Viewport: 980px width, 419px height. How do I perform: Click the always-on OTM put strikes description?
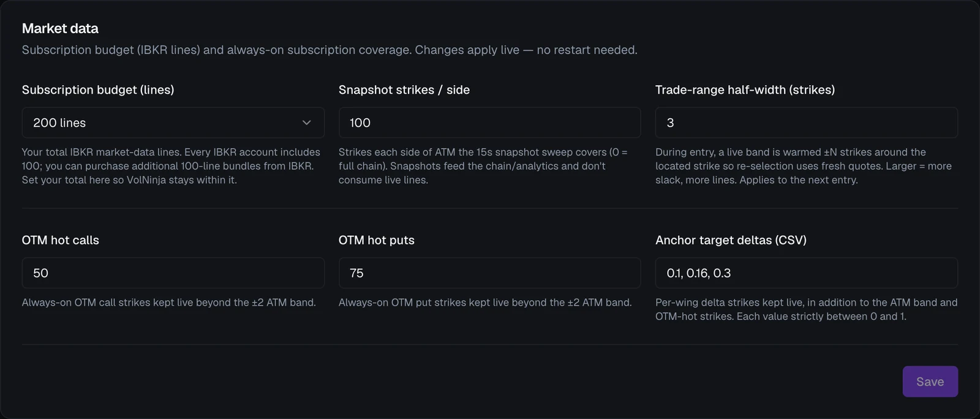point(485,303)
